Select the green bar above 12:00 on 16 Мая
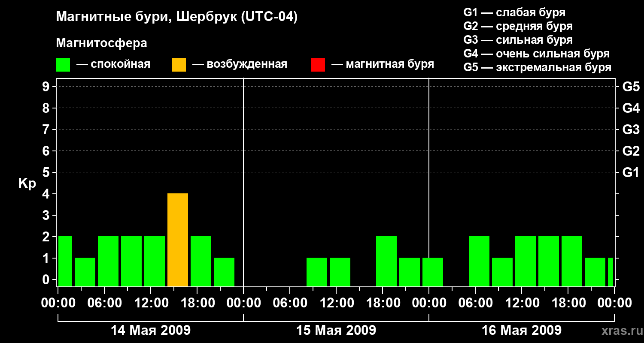Screen dimensions: 644x343 tap(526, 261)
